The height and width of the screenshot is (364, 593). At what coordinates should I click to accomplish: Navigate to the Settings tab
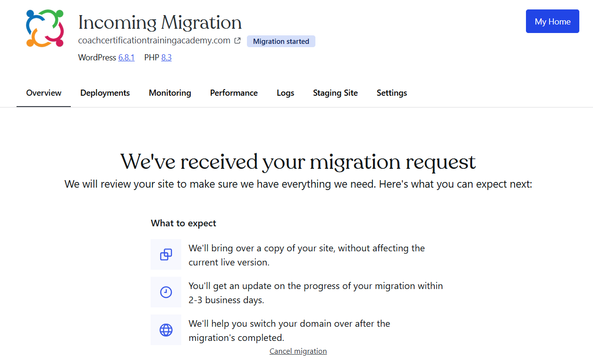[x=392, y=93]
